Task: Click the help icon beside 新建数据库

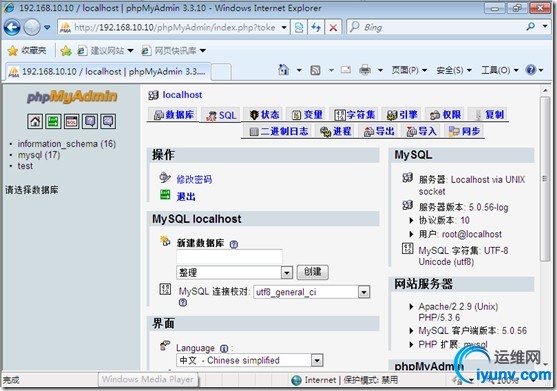Action: coord(233,244)
